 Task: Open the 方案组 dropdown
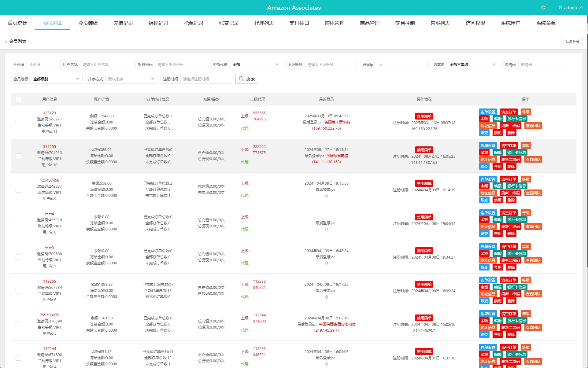(472, 64)
